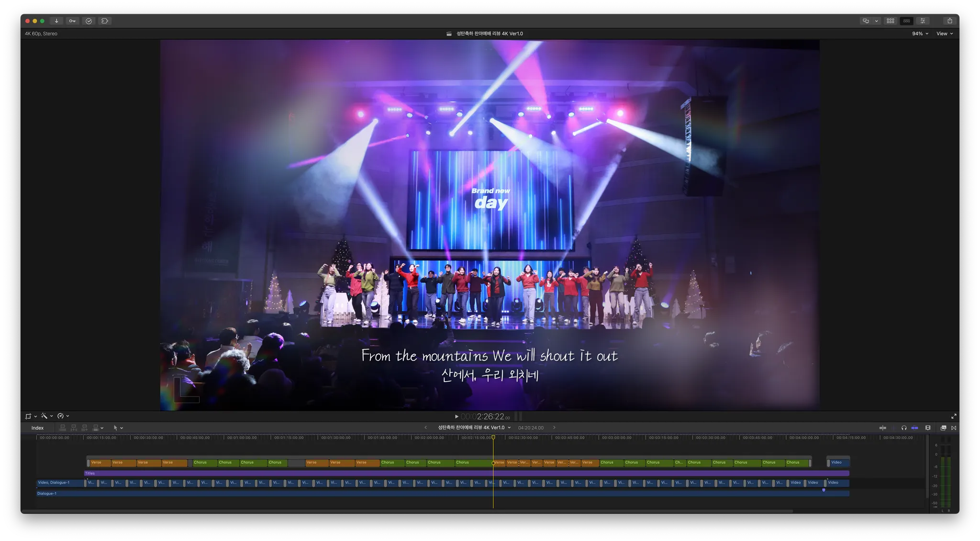Open project name menu in timeline header
This screenshot has height=541, width=980.
tap(474, 428)
